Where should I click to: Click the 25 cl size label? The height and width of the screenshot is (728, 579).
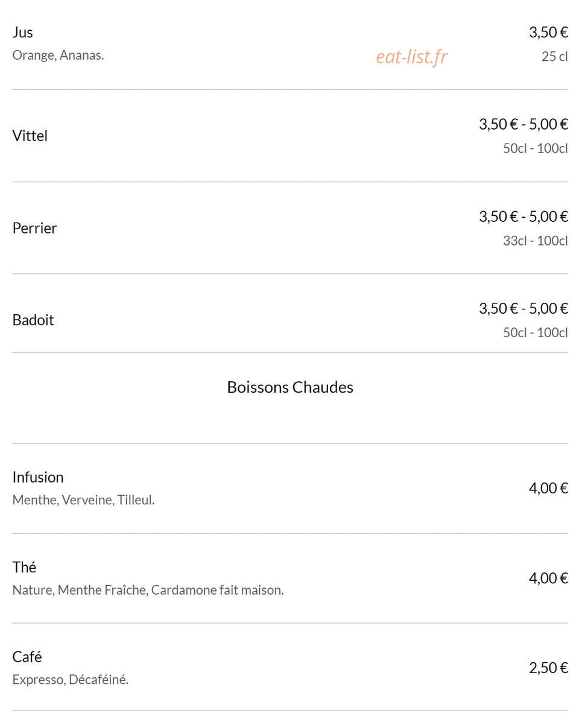[555, 57]
